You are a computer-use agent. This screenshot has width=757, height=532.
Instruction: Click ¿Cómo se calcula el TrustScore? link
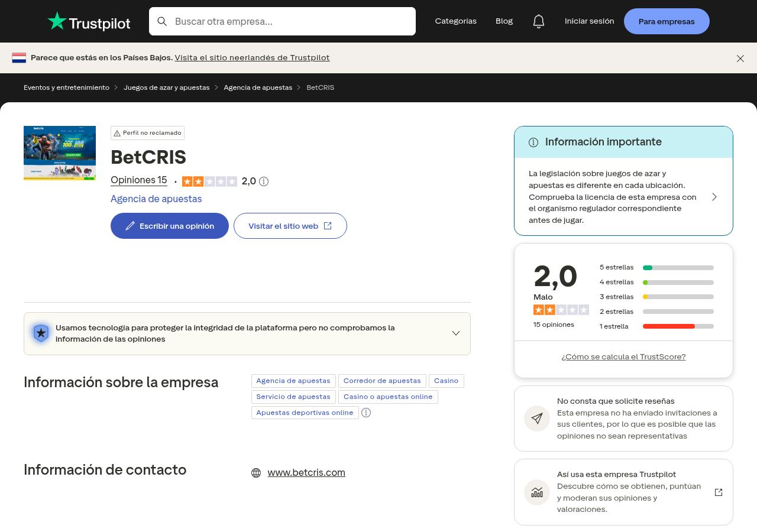pyautogui.click(x=623, y=357)
